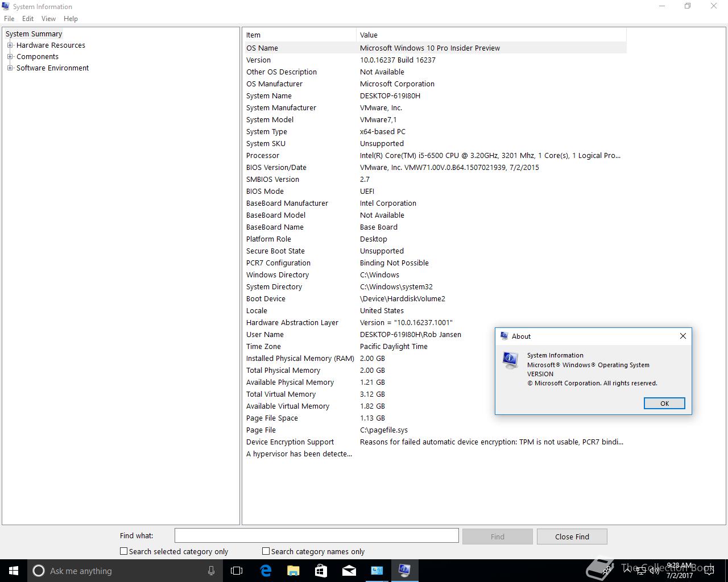Click the Value column header
Screen dimensions: 728x582
491,35
